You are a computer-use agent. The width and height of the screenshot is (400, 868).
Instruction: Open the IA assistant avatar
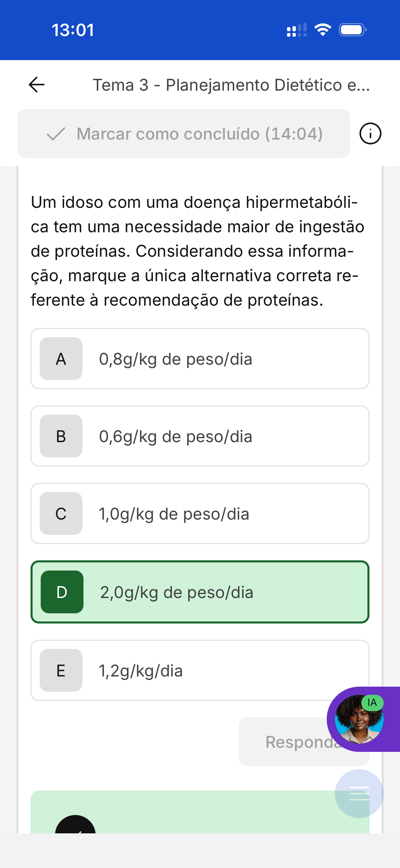(x=359, y=719)
